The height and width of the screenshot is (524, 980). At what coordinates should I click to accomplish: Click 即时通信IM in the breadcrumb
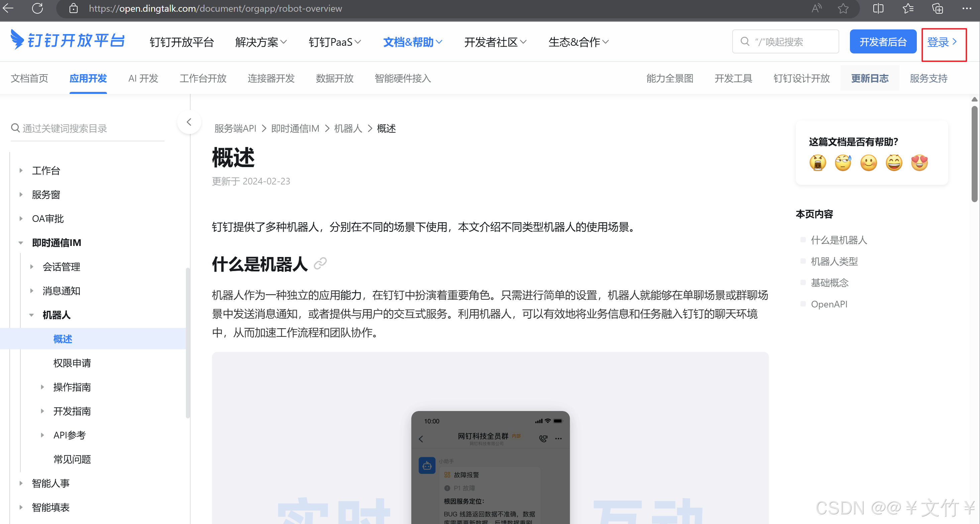click(295, 129)
